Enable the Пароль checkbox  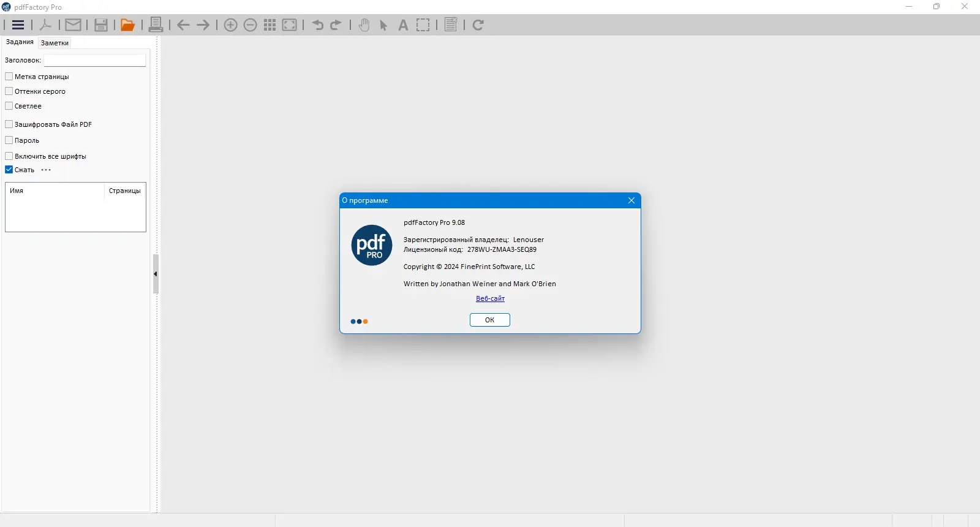coord(9,140)
